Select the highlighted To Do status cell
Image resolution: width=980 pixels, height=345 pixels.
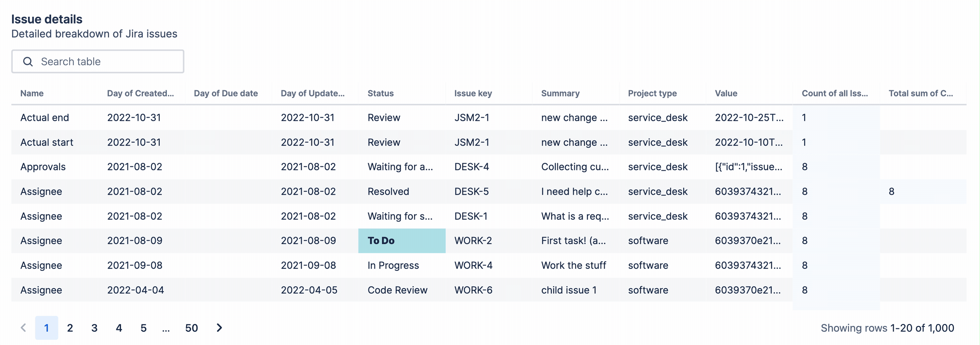tap(402, 240)
